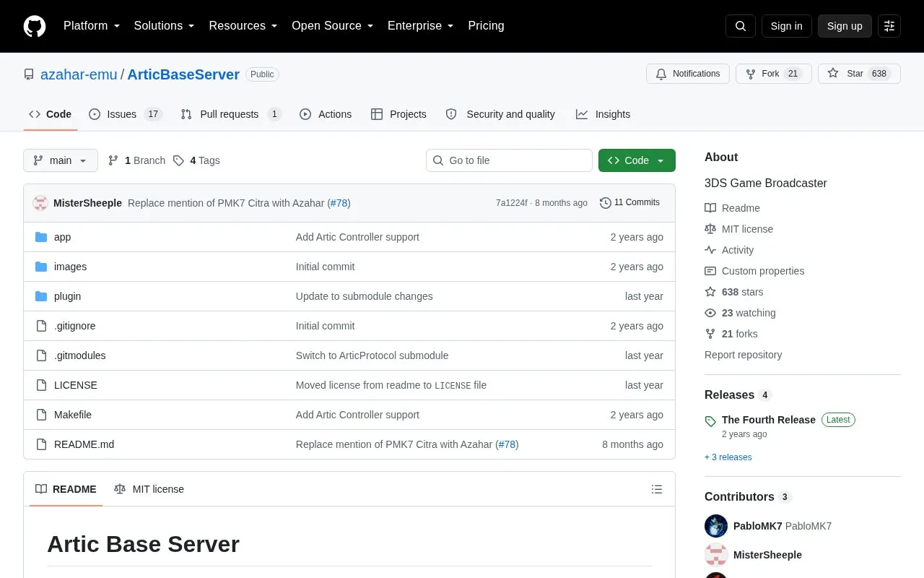Open the Projects tab
The height and width of the screenshot is (578, 924).
point(398,114)
